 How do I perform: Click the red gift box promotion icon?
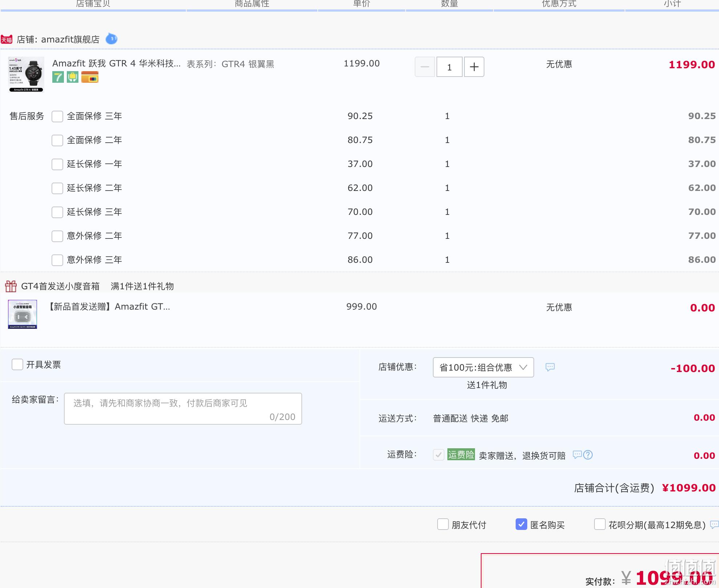11,286
